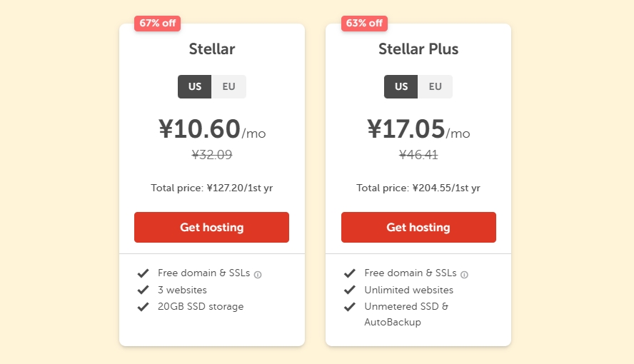This screenshot has height=364, width=634.
Task: Click the Stellar plan title
Action: coord(211,49)
